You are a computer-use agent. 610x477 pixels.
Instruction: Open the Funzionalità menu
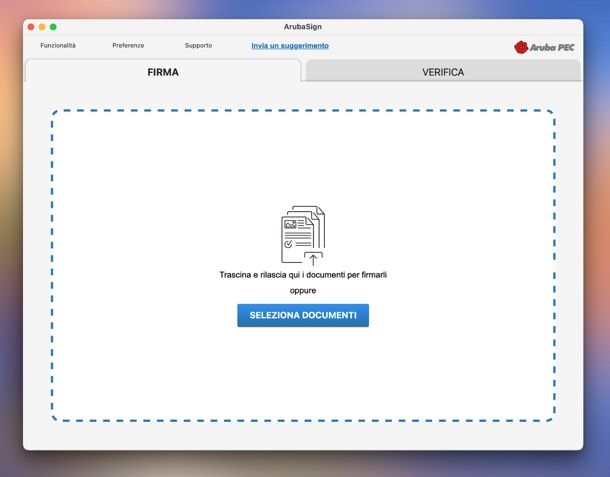[x=58, y=46]
